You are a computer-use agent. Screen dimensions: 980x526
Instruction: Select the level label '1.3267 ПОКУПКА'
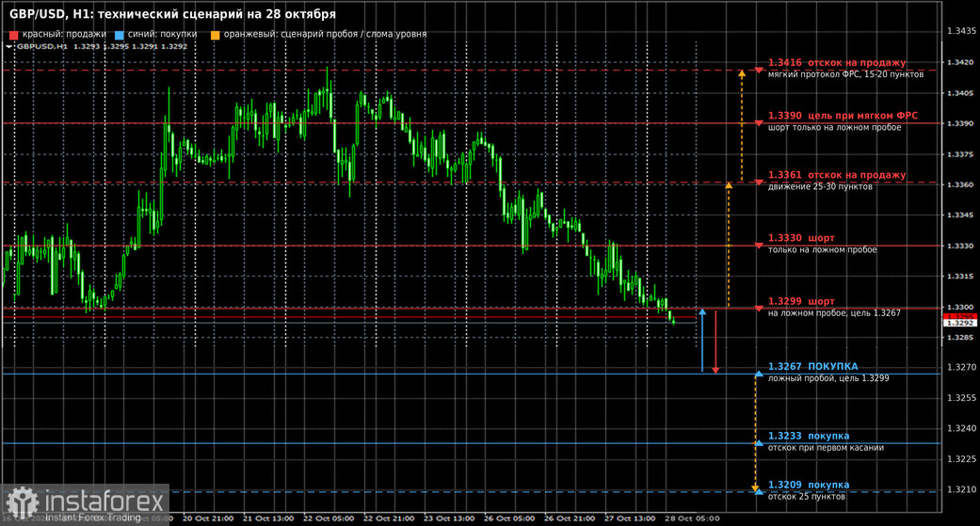(x=813, y=367)
